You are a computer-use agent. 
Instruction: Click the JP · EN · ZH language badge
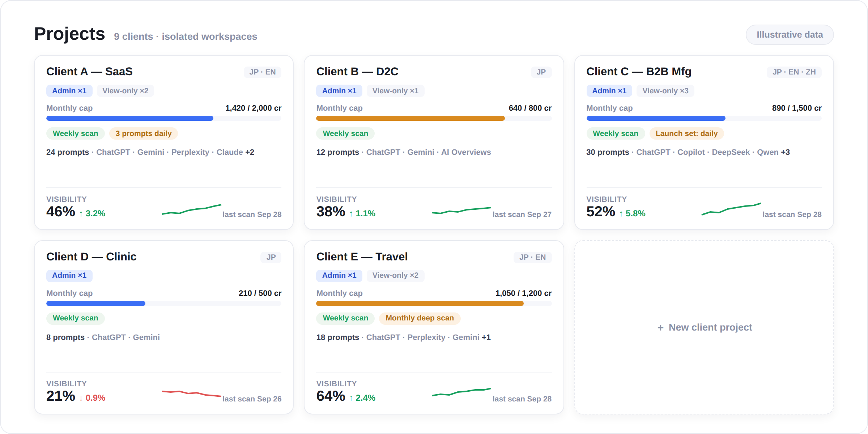pyautogui.click(x=794, y=72)
